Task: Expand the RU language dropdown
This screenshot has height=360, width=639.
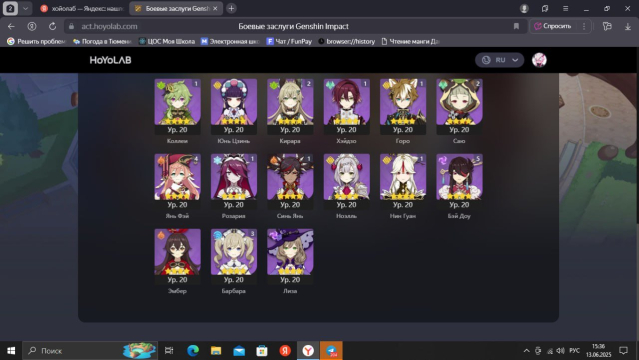Action: click(x=500, y=60)
